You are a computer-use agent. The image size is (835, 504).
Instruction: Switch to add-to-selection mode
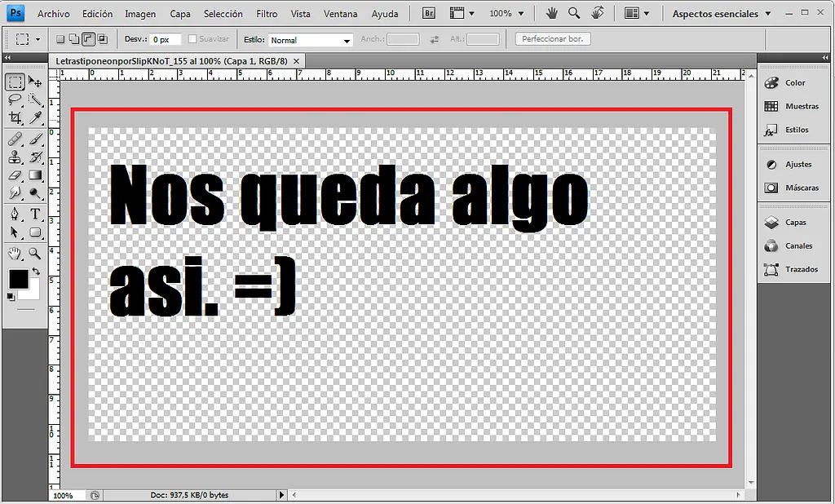click(73, 38)
